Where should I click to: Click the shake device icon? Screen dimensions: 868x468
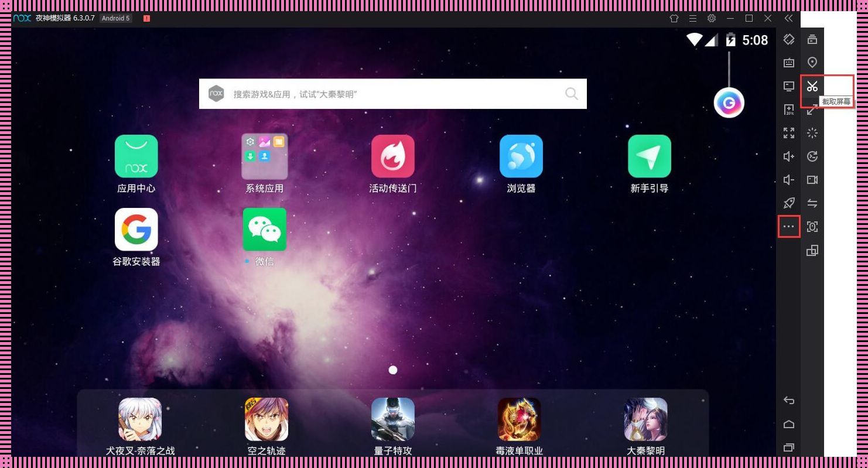click(812, 227)
